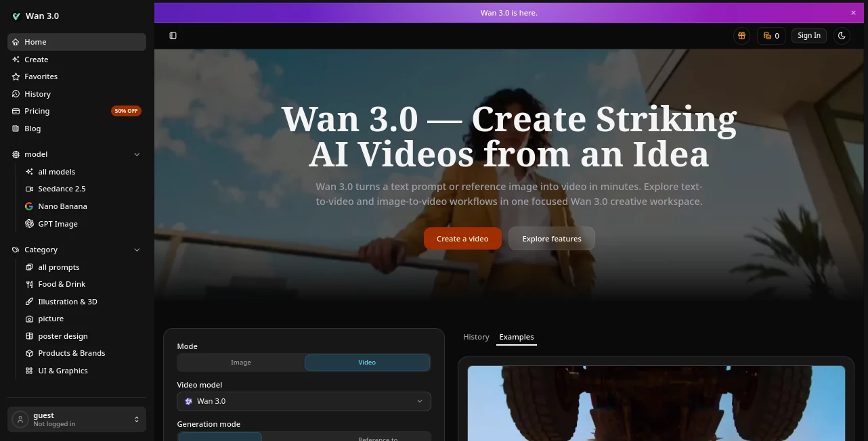
Task: Click the Nano Banana Google icon
Action: pos(29,206)
